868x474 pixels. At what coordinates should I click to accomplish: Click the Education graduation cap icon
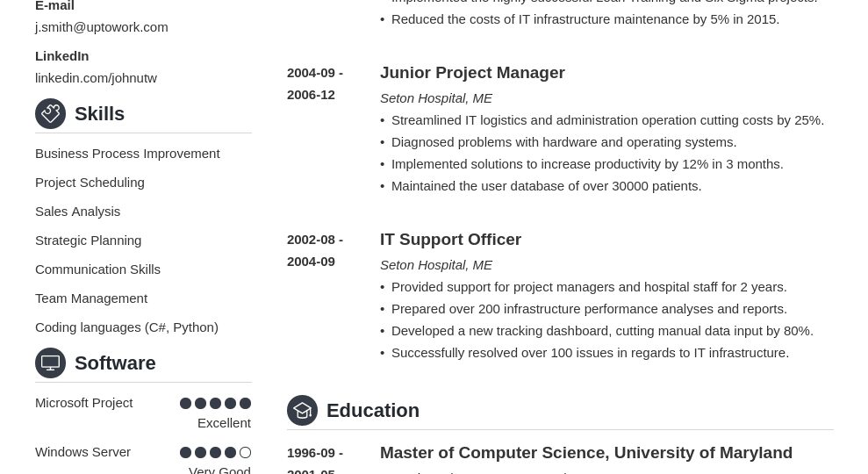click(302, 411)
